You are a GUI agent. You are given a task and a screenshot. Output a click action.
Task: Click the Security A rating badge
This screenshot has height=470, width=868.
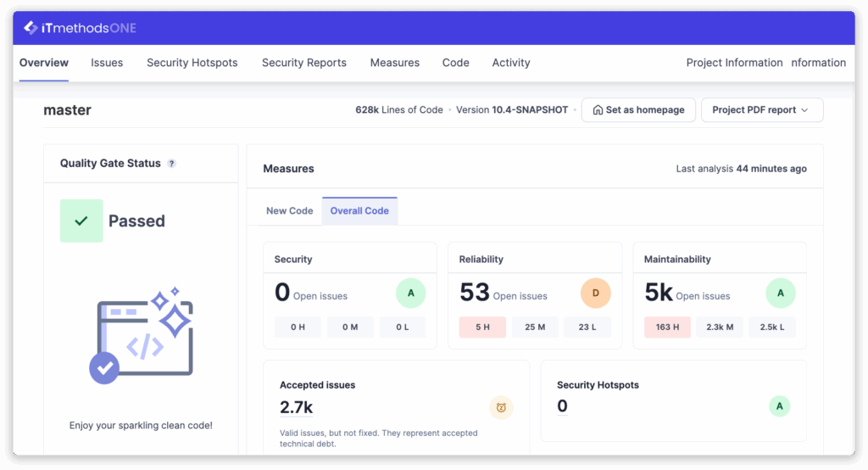[410, 293]
